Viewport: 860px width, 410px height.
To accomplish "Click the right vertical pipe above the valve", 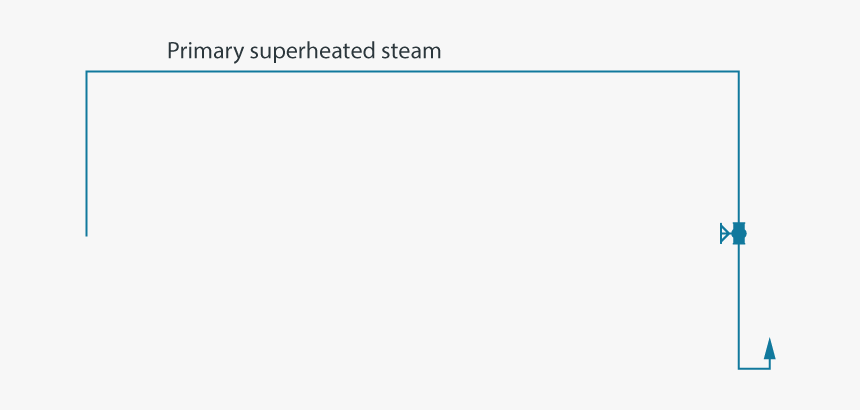I will pos(739,146).
